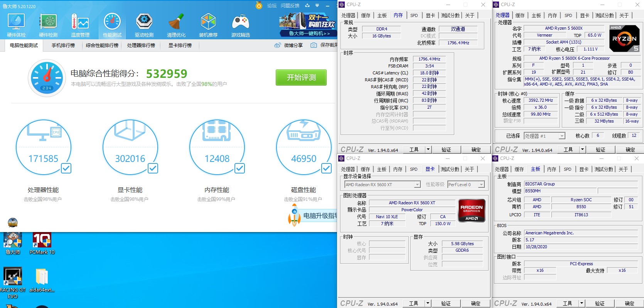Open the 硬件体检 hardware checkup icon
The width and height of the screenshot is (644, 308).
tap(16, 22)
